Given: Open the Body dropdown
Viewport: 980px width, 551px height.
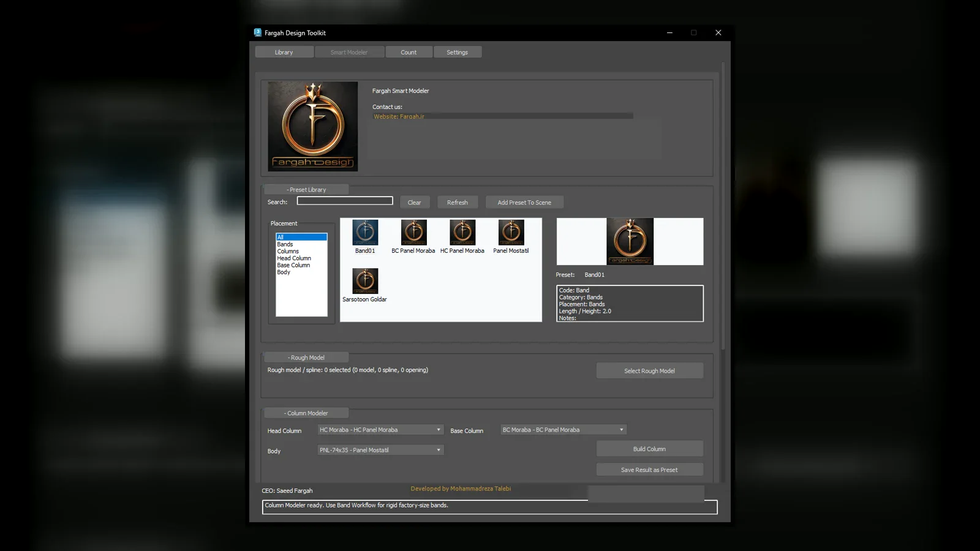Looking at the screenshot, I should (x=380, y=450).
